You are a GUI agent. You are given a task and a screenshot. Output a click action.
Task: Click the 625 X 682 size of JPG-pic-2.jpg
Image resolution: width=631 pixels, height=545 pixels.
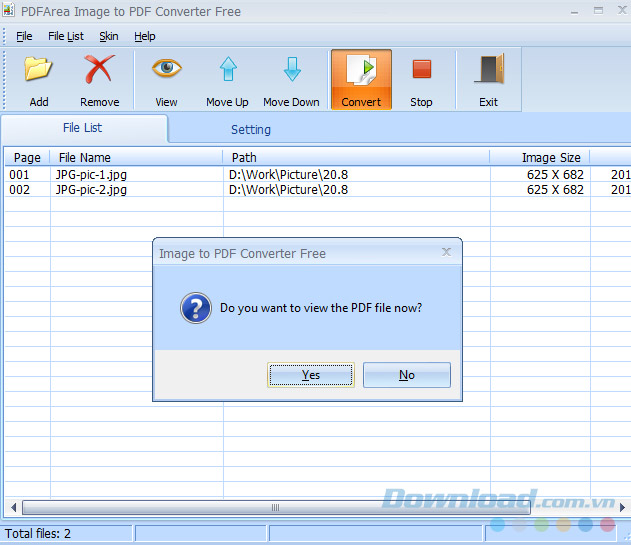(x=555, y=190)
